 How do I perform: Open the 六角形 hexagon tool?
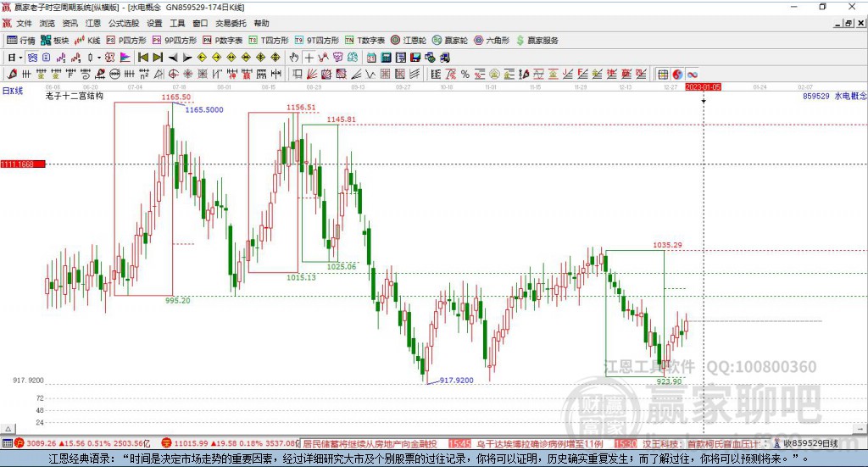click(492, 41)
